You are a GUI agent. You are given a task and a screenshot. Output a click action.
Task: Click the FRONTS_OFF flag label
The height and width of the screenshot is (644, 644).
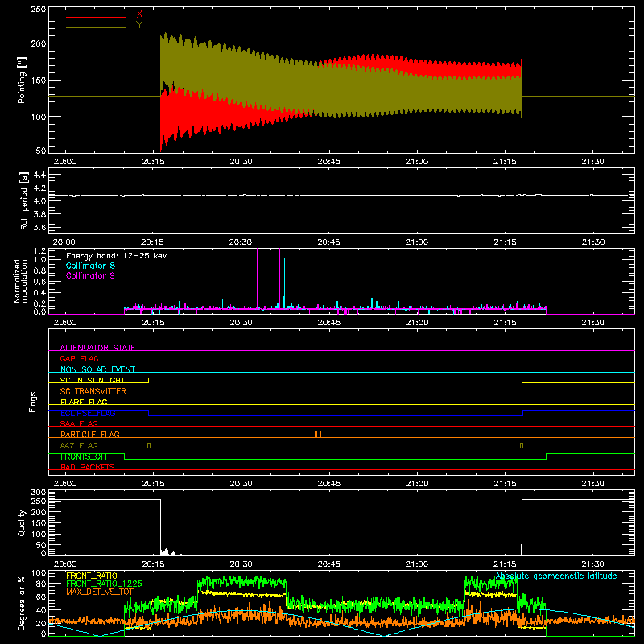pyautogui.click(x=85, y=456)
